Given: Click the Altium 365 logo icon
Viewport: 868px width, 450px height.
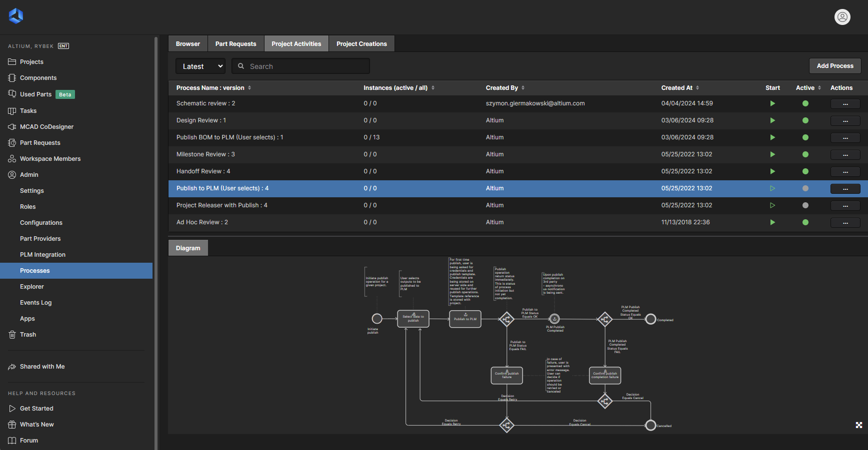Looking at the screenshot, I should click(16, 16).
